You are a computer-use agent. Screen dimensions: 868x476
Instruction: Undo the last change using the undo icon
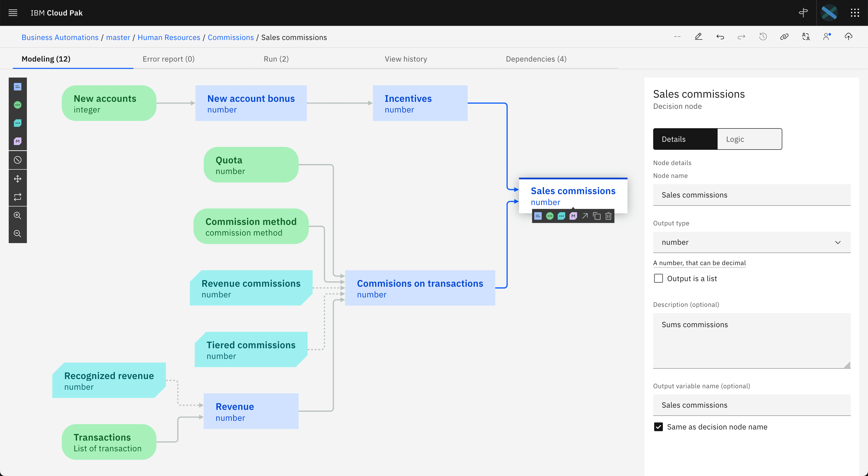click(x=720, y=37)
